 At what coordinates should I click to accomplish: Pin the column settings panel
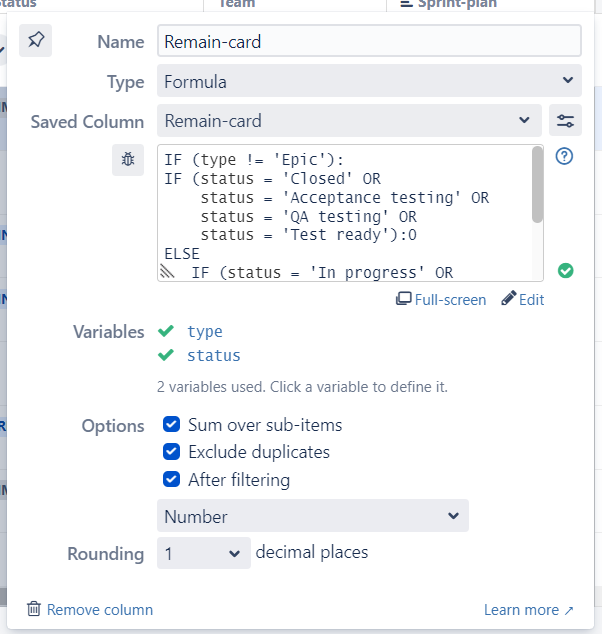point(36,40)
